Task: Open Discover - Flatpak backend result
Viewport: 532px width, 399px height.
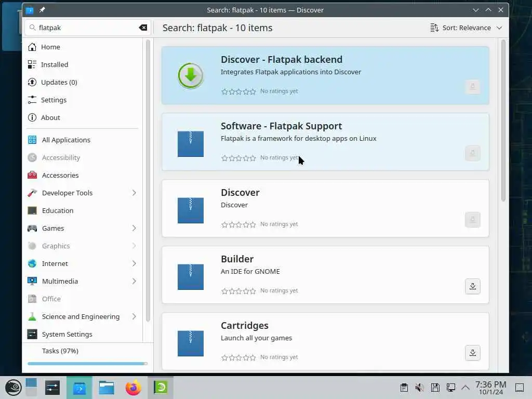Action: [325, 75]
